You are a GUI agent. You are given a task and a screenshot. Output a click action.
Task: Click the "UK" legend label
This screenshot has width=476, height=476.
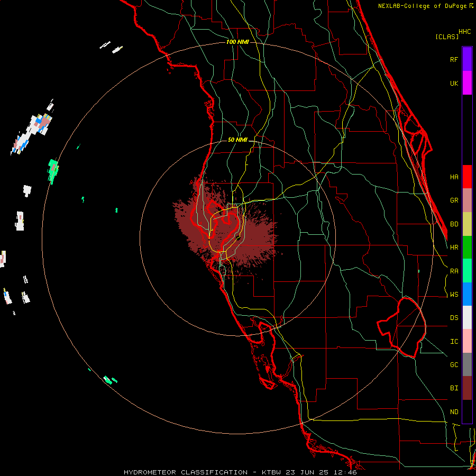pos(454,83)
